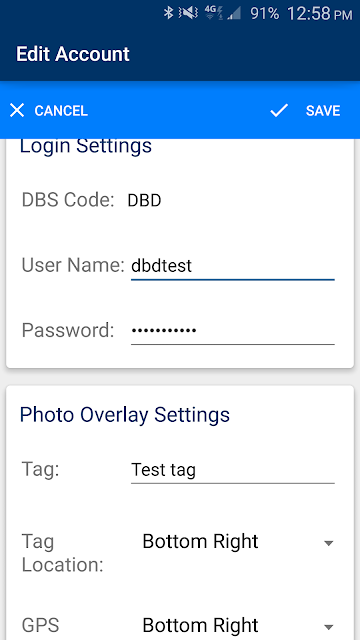Screen dimensions: 360x640
Task: Focus the Password input field
Action: coord(233,331)
